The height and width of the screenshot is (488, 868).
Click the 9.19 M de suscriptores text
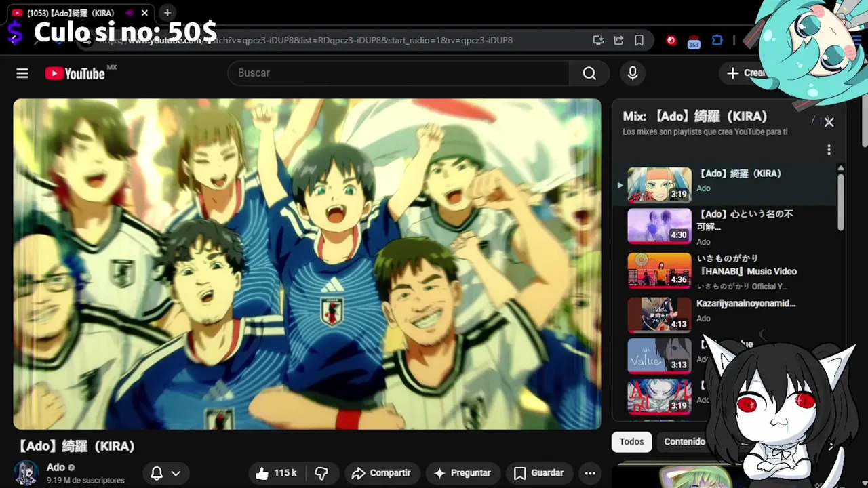click(x=85, y=480)
